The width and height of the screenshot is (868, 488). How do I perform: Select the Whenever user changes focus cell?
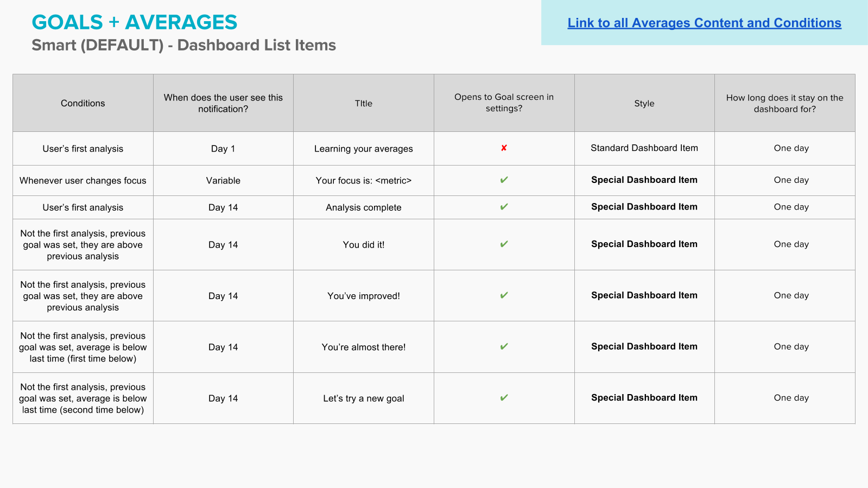(83, 181)
